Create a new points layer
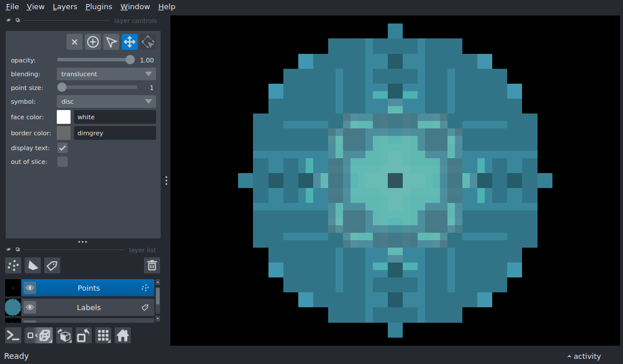The height and width of the screenshot is (364, 623). tap(13, 265)
